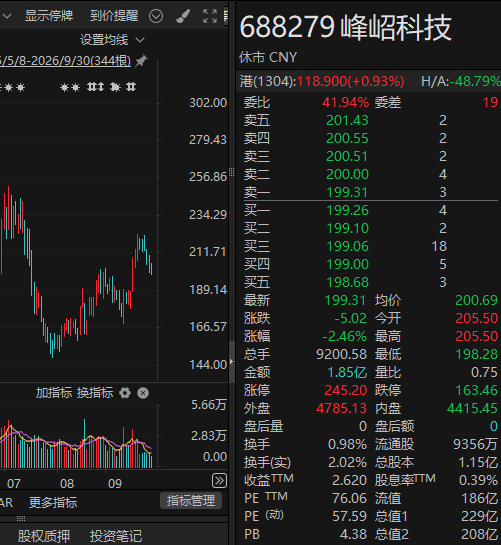Collapse the quote panel using the divider arrow

click(232, 361)
